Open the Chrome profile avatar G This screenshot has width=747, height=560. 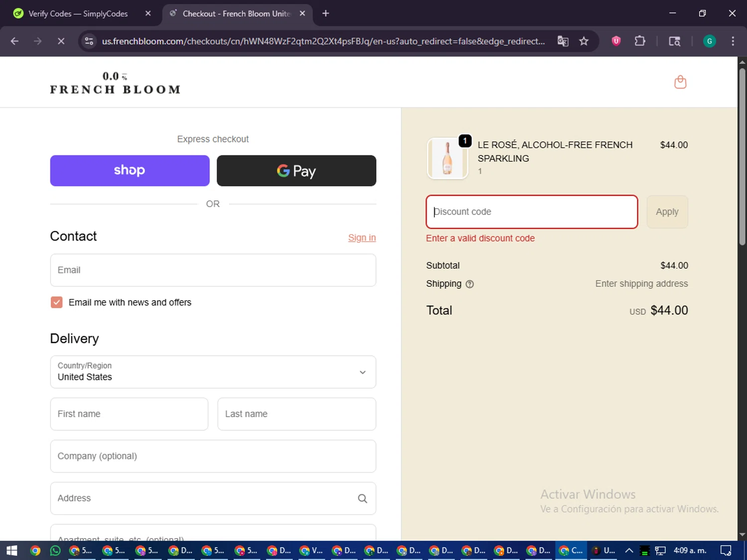[709, 41]
